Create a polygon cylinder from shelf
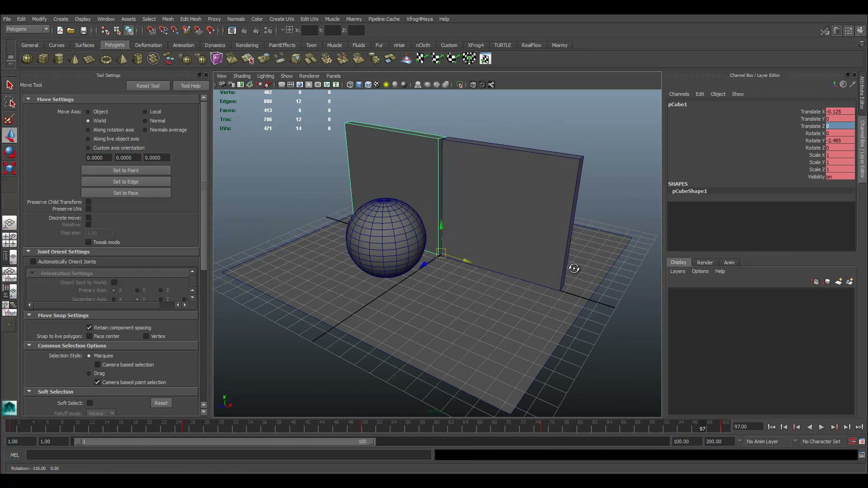 (x=59, y=59)
